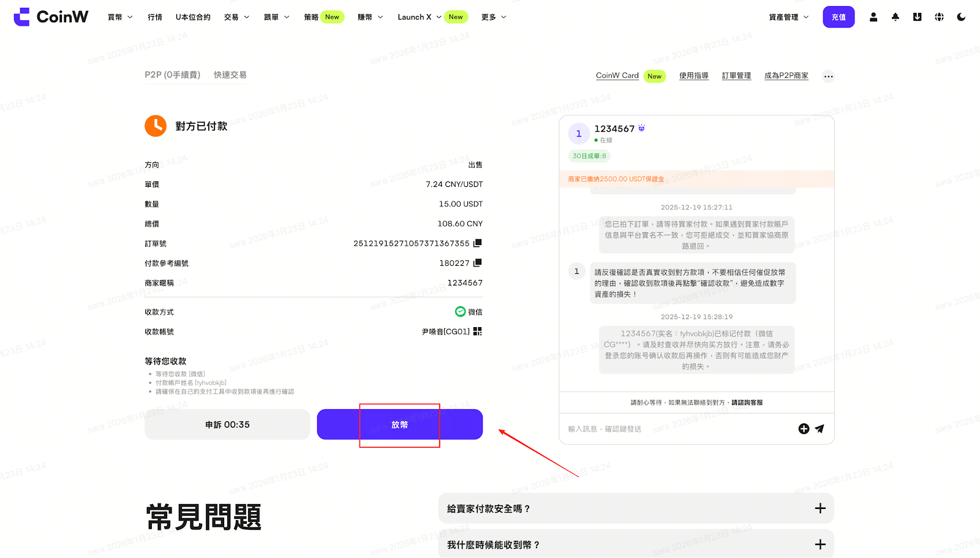Open the notifications bell
This screenshot has width=980, height=558.
coord(895,17)
